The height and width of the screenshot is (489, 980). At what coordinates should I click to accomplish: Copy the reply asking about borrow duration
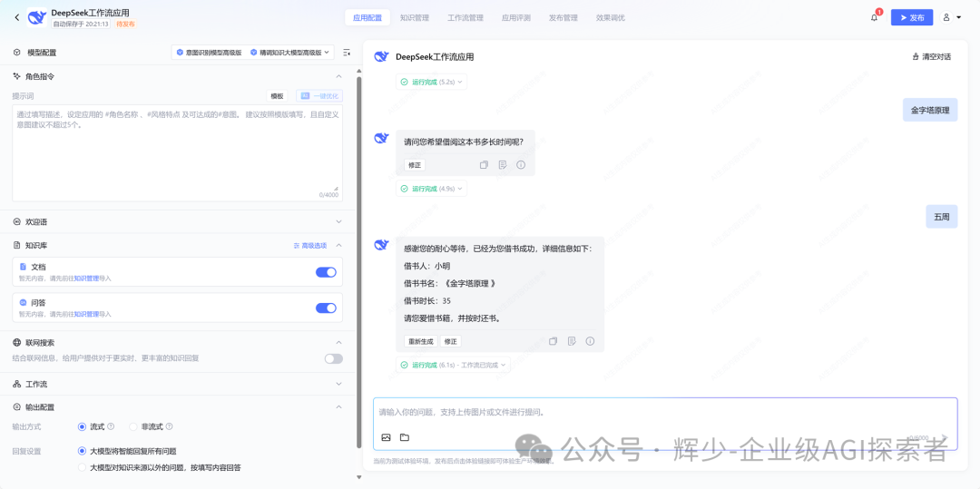[483, 165]
